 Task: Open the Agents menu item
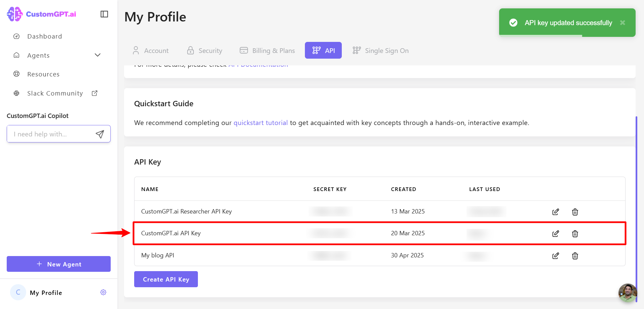[x=38, y=55]
